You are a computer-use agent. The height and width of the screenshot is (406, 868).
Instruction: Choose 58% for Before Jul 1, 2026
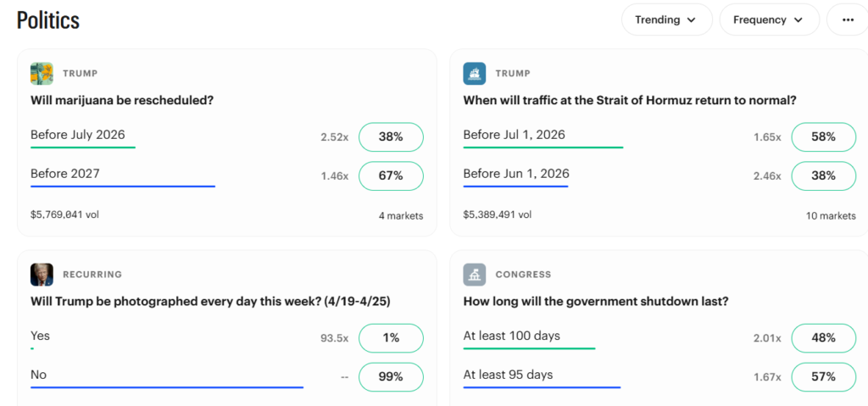tap(823, 136)
